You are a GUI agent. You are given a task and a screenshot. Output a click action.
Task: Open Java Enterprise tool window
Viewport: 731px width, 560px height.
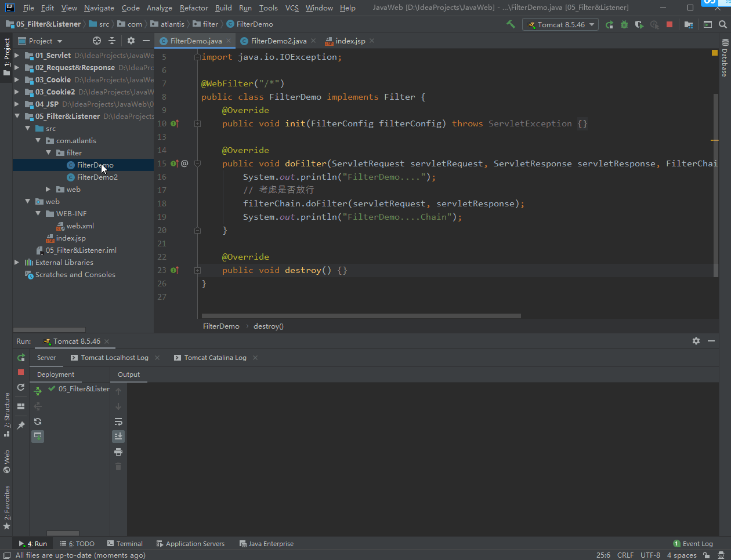(266, 544)
